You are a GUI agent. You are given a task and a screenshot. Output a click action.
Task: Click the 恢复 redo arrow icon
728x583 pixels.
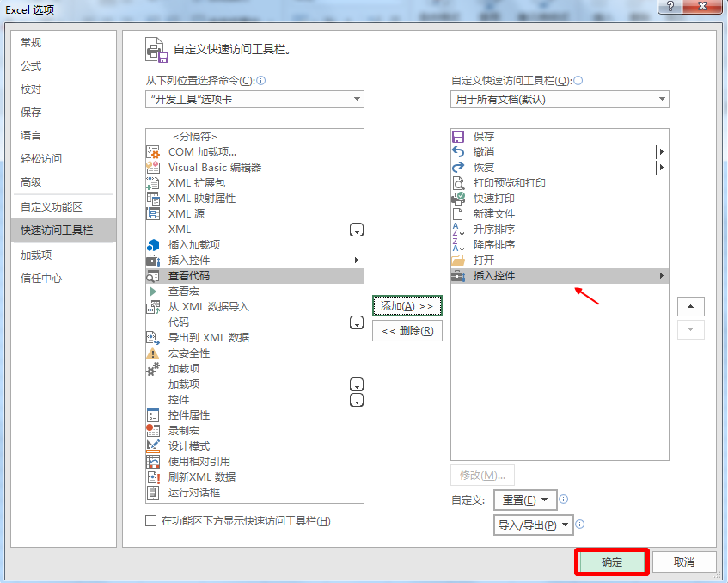(458, 167)
